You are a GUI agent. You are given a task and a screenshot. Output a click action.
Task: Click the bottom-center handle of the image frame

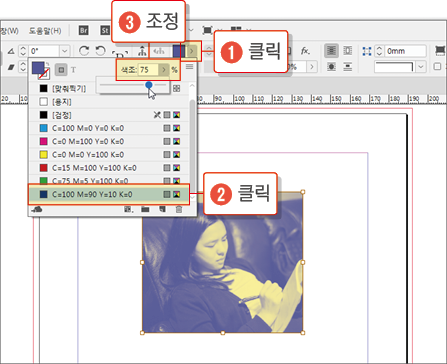coord(223,333)
